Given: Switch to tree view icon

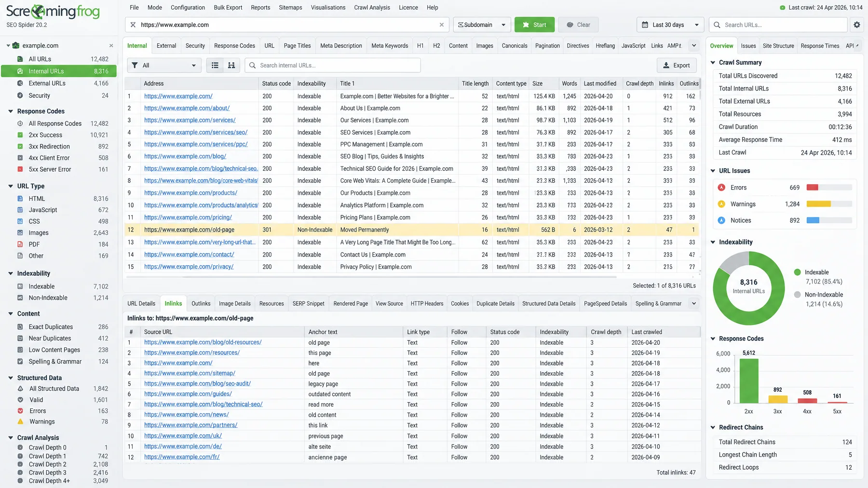Looking at the screenshot, I should coord(231,65).
